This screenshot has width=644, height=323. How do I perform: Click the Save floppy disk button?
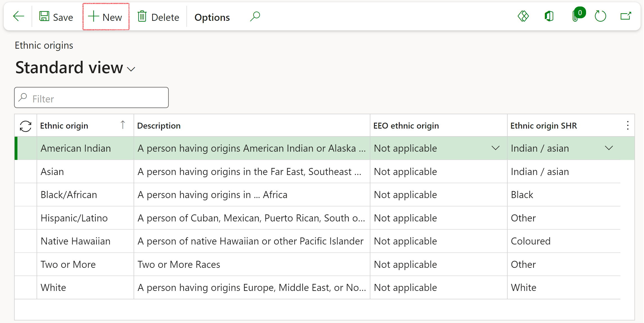(x=56, y=17)
